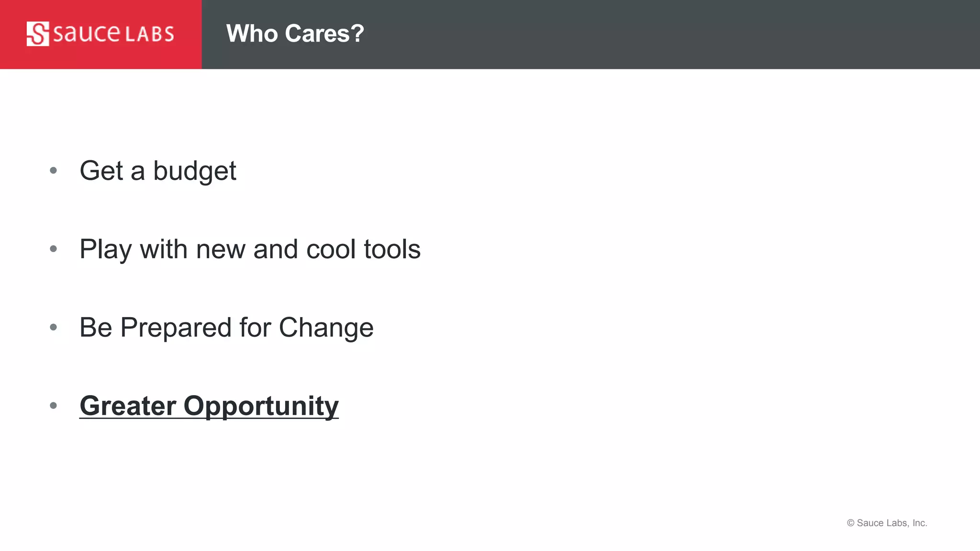
Task: Select the Get a budget bullet text
Action: 158,171
